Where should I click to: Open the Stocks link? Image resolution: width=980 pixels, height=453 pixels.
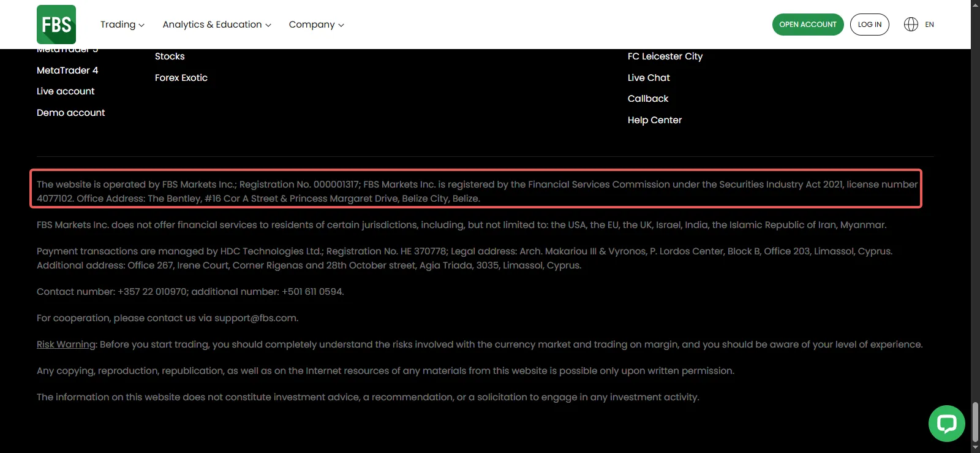tap(170, 56)
